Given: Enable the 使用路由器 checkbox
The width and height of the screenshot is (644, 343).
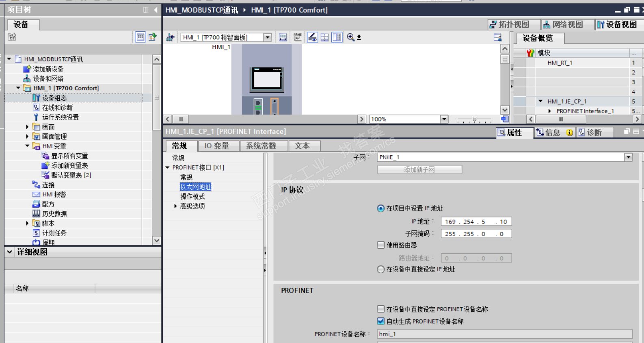Looking at the screenshot, I should [380, 245].
